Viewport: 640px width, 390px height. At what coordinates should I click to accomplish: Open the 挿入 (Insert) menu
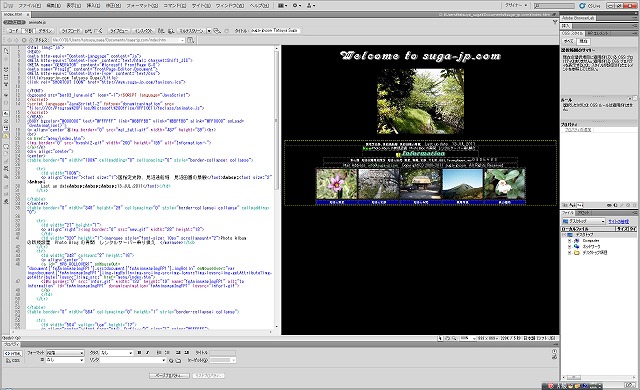click(x=93, y=5)
